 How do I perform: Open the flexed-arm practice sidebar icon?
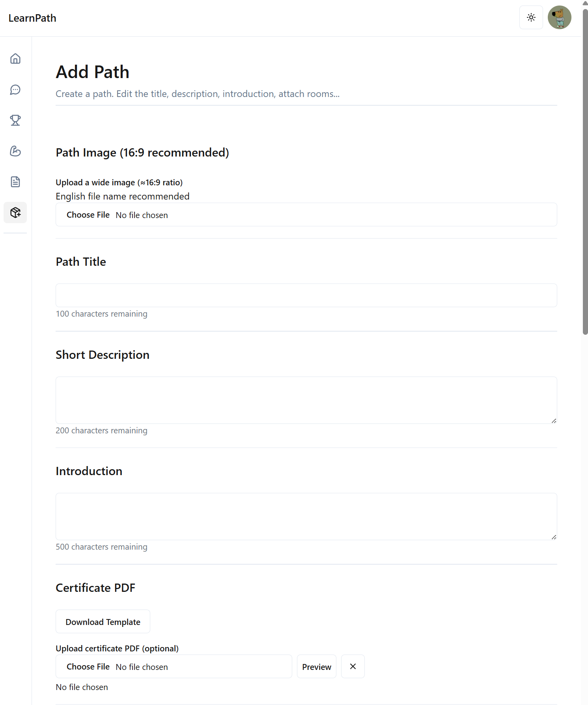[x=15, y=151]
